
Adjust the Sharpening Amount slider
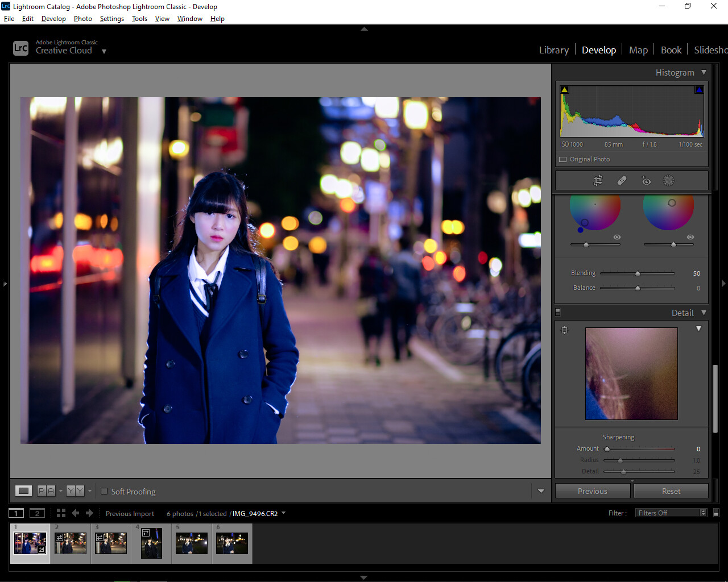click(639, 449)
